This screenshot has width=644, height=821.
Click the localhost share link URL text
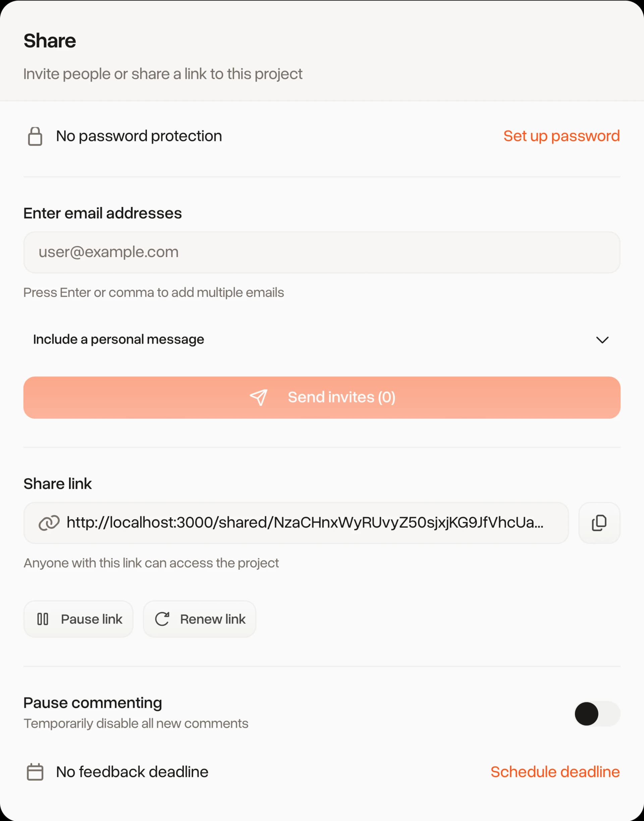tap(305, 522)
